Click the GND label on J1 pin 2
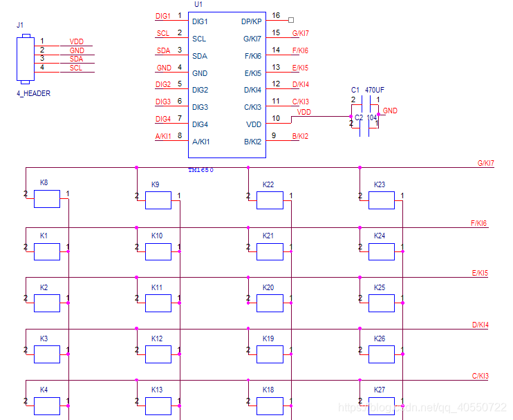This screenshot has height=420, width=513. [x=77, y=50]
